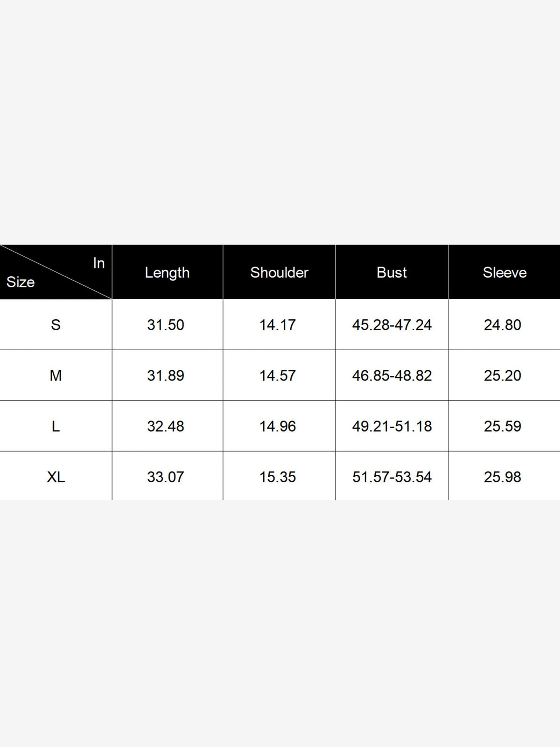Click the Bust column header

tap(392, 272)
